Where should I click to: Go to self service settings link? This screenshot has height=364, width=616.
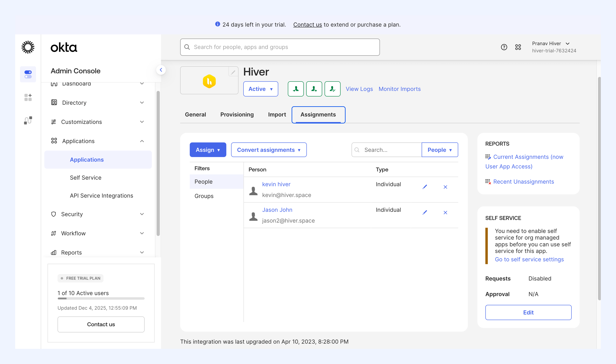tap(529, 259)
